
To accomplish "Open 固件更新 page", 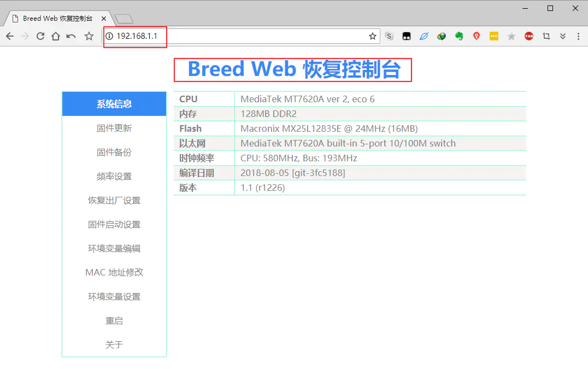I will pyautogui.click(x=114, y=128).
